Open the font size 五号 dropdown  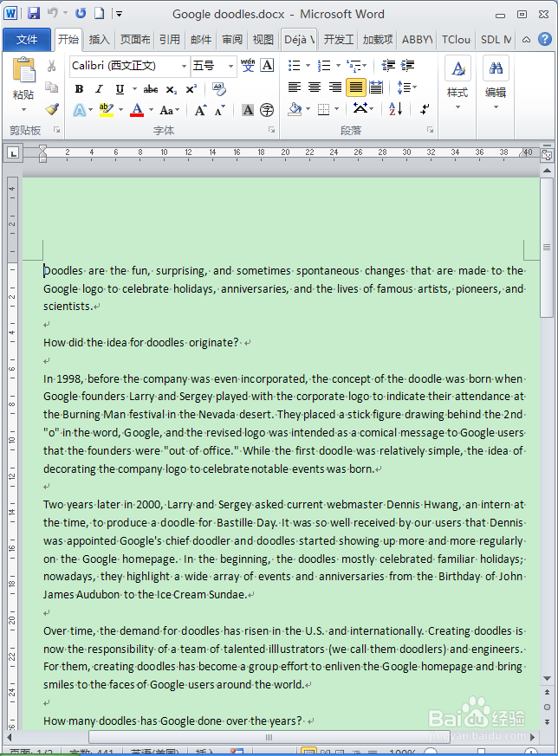(x=230, y=66)
